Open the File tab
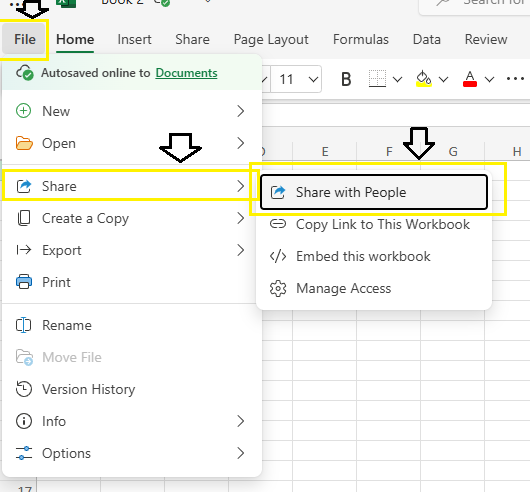The image size is (530, 492). click(x=24, y=39)
